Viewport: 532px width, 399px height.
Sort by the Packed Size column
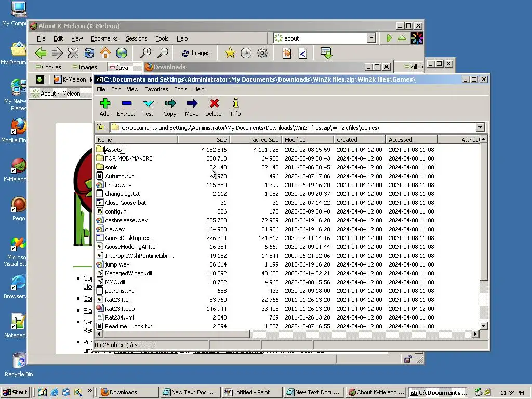[x=256, y=139]
